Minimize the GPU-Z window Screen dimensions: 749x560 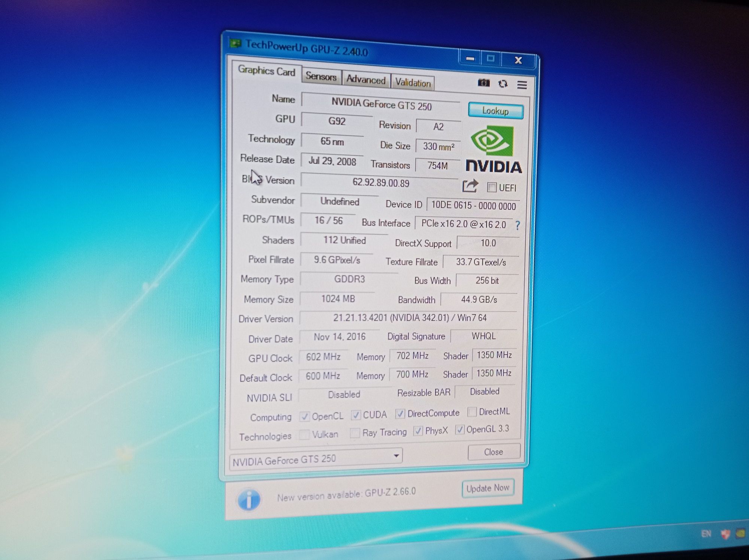click(470, 58)
